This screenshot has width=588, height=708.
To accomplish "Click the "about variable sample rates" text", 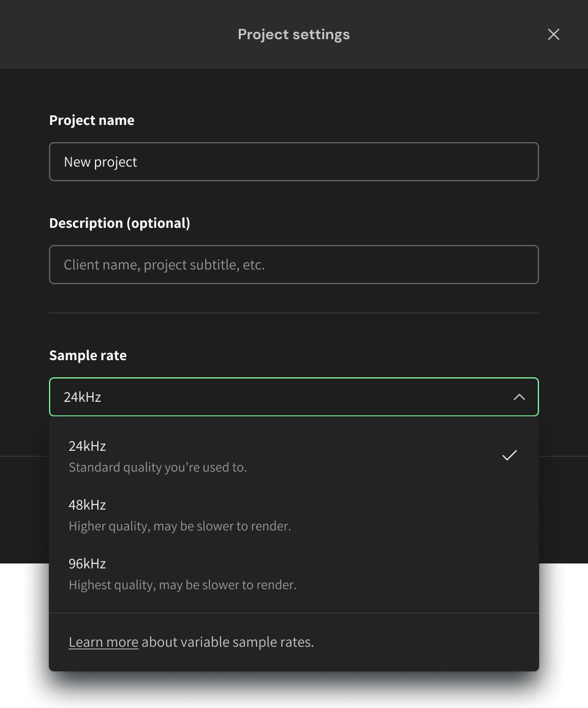I will [x=228, y=642].
